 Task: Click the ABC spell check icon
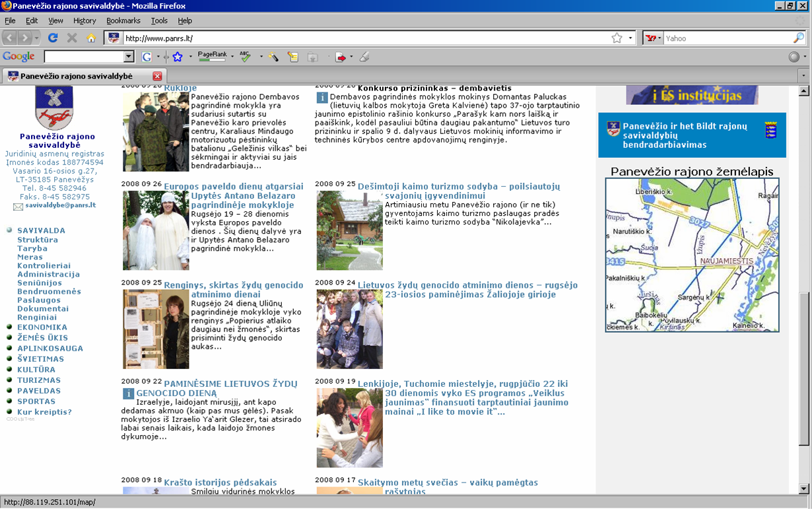pyautogui.click(x=246, y=57)
